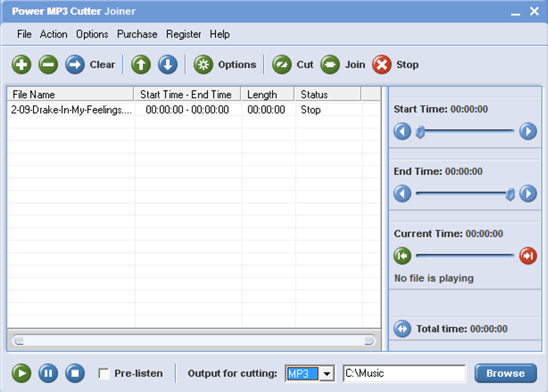Click the green plus Add file icon
This screenshot has height=392, width=548.
(x=21, y=64)
